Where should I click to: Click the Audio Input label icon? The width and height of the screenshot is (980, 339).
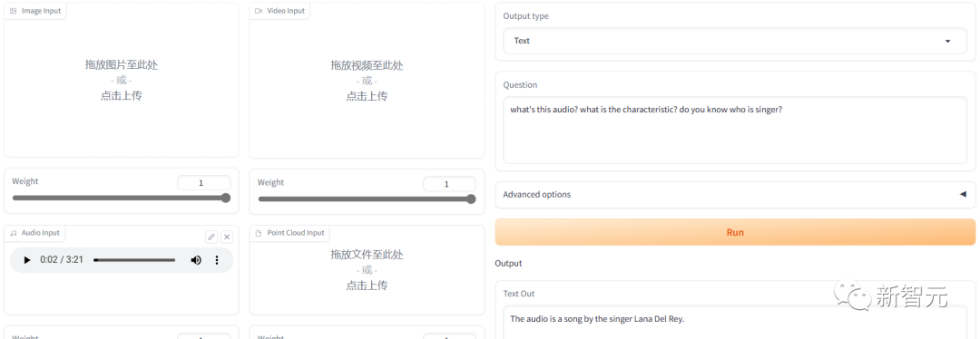13,233
